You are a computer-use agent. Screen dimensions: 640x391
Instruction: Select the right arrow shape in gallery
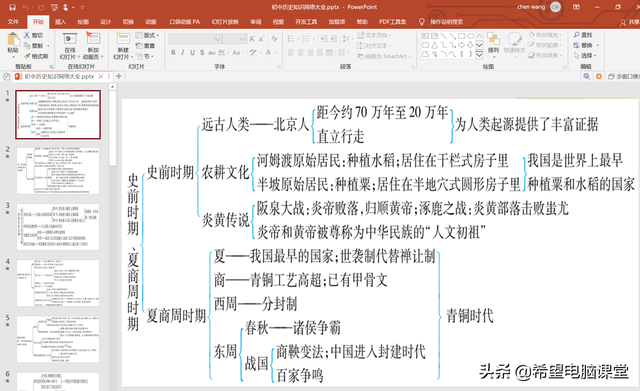point(461,45)
